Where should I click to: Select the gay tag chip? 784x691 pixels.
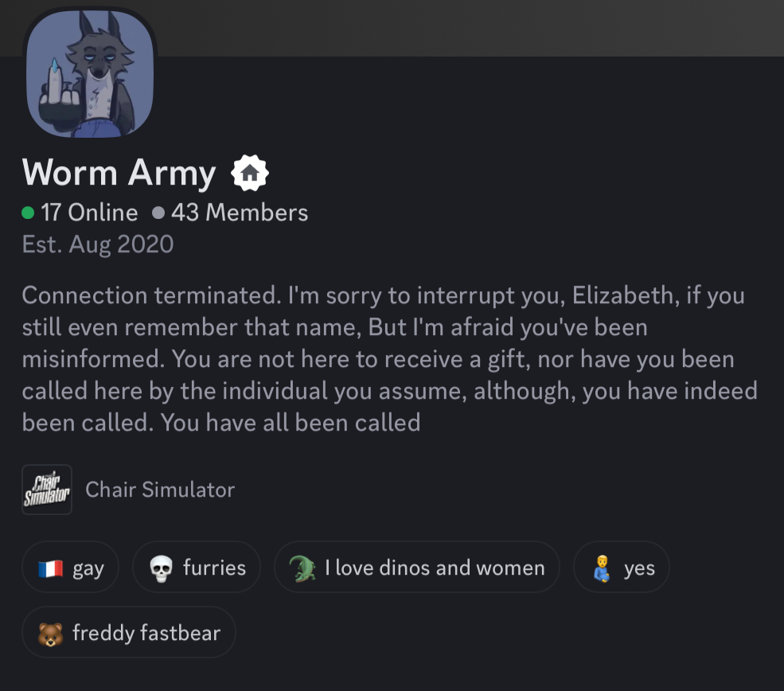88,568
